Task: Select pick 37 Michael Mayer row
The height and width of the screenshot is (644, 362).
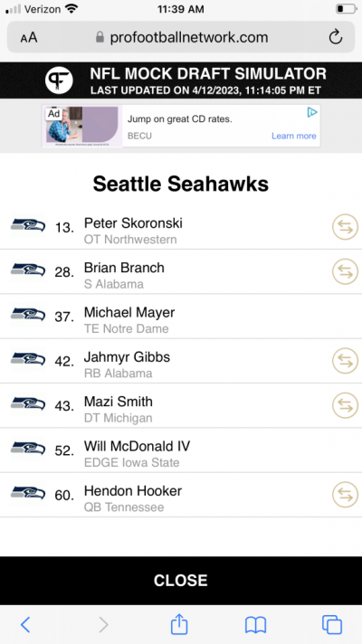Action: point(181,317)
